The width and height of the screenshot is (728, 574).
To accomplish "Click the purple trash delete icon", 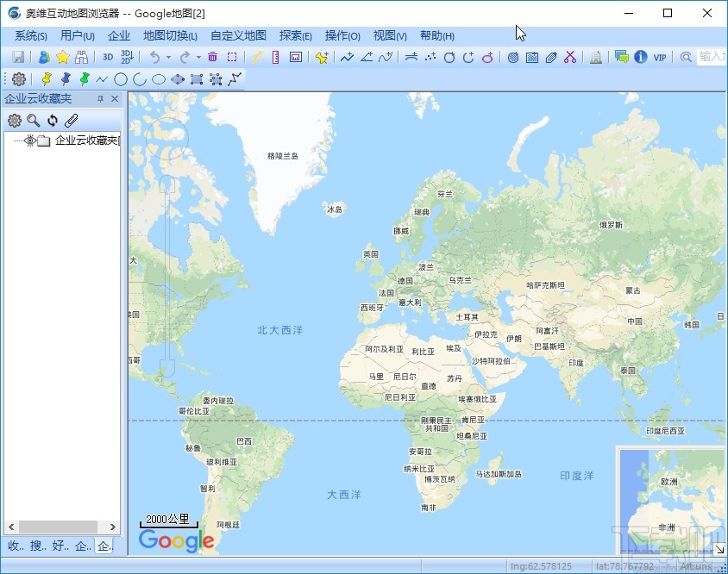I will 213,57.
